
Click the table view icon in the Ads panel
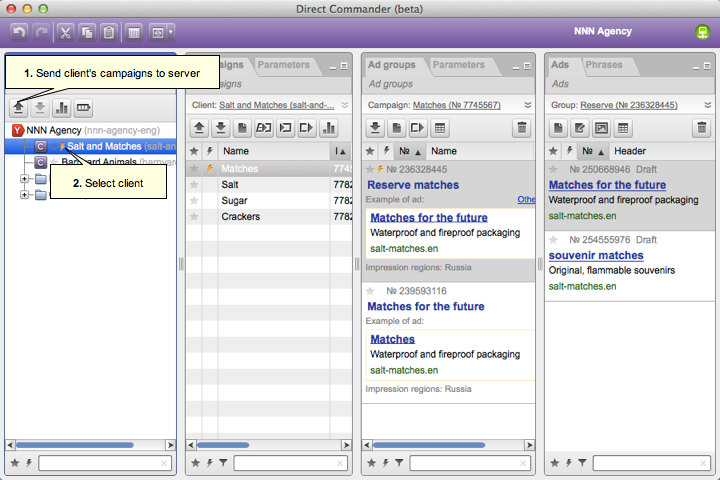(x=623, y=128)
